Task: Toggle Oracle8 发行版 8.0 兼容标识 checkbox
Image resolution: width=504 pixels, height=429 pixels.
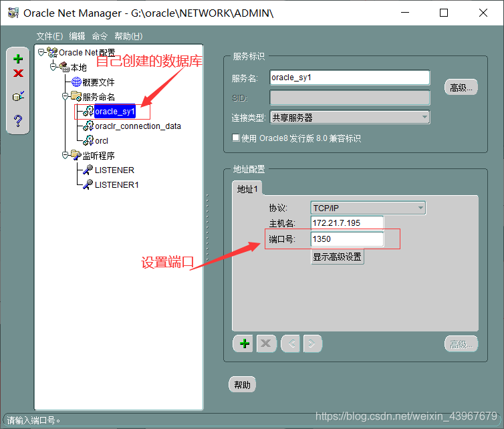Action: tap(235, 138)
